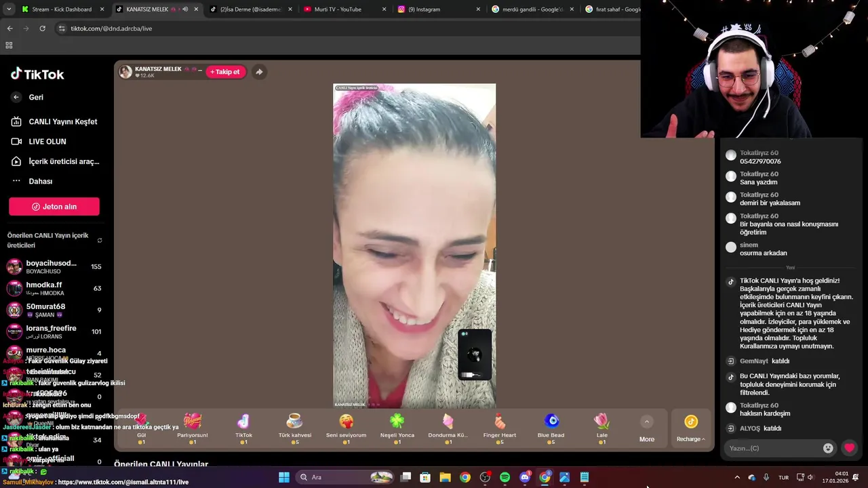Open the Recharge coins menu

[690, 430]
